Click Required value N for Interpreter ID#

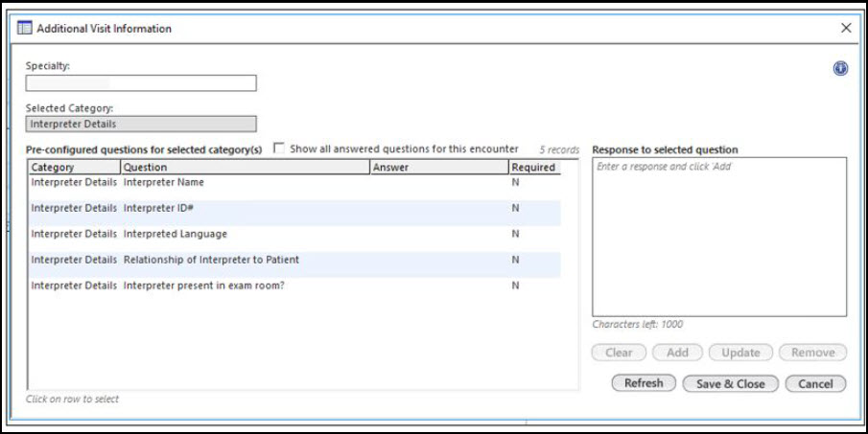[x=515, y=208]
